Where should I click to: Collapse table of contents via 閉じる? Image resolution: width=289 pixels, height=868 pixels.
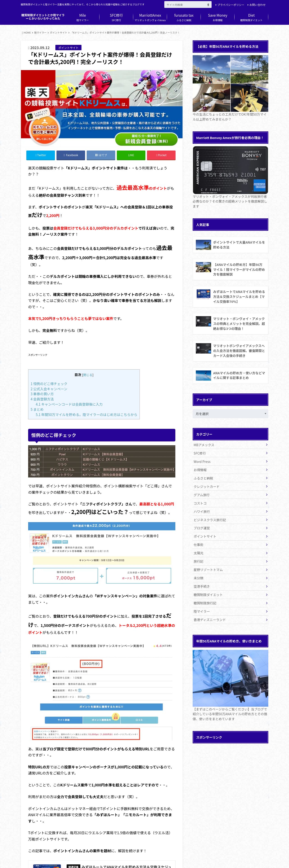coord(88,375)
